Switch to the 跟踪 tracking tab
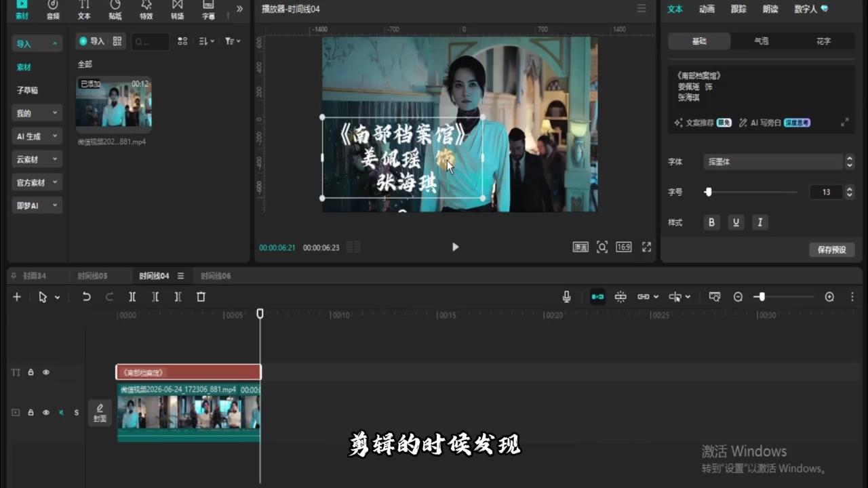The width and height of the screenshot is (868, 488). pyautogui.click(x=738, y=9)
